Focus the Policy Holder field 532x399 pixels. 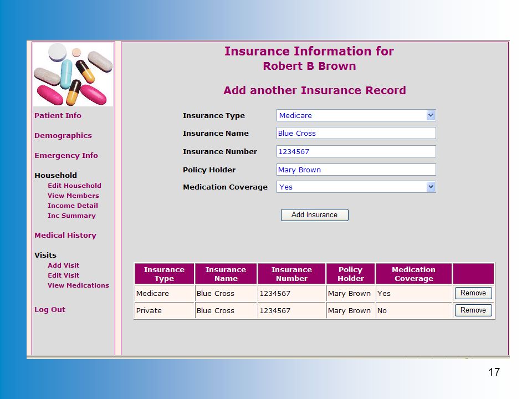pos(356,170)
